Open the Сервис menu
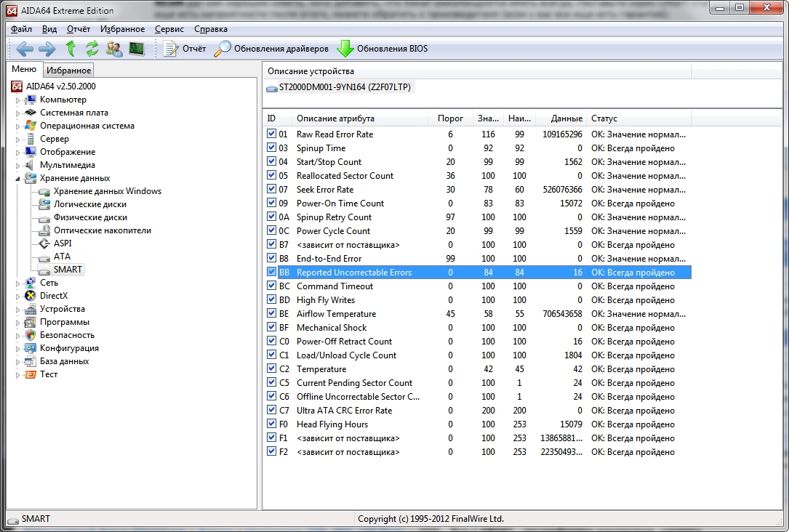 (x=169, y=29)
